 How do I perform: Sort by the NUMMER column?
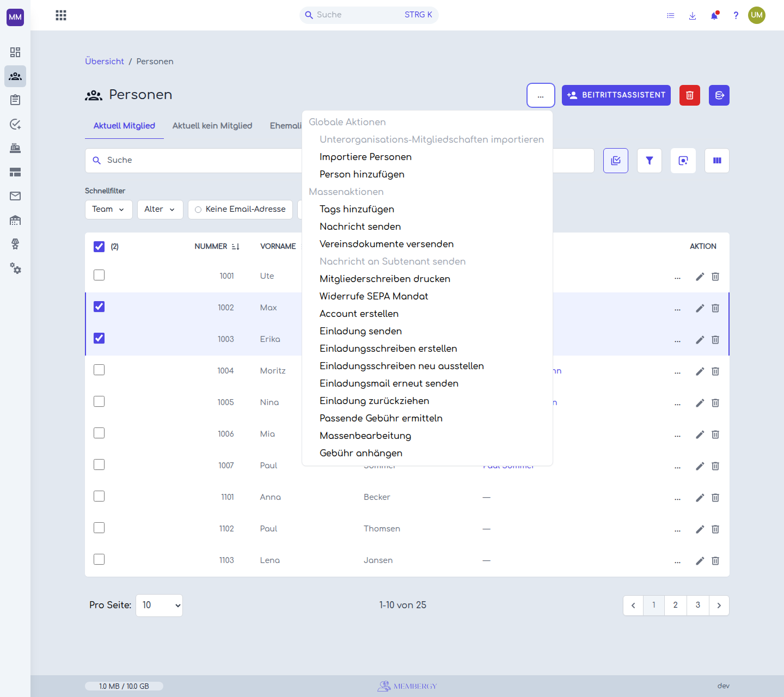pos(217,247)
